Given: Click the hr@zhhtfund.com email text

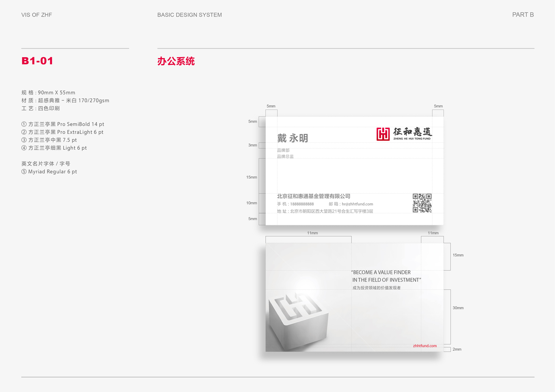Looking at the screenshot, I should tap(358, 204).
